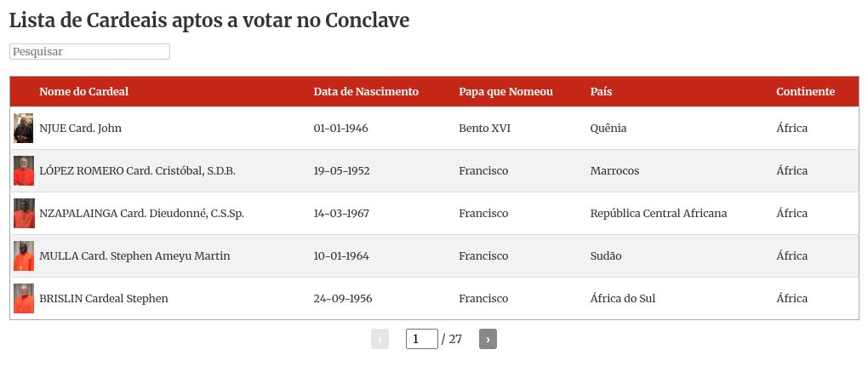Click the Papa que Nomeou header
Viewport: 868px width, 367px height.
pyautogui.click(x=505, y=92)
